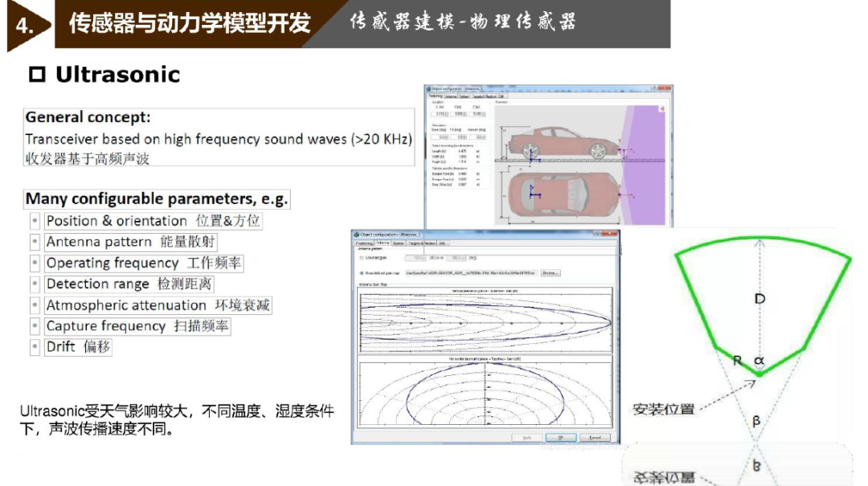Click the Browse button next to the gain map path

click(x=551, y=273)
